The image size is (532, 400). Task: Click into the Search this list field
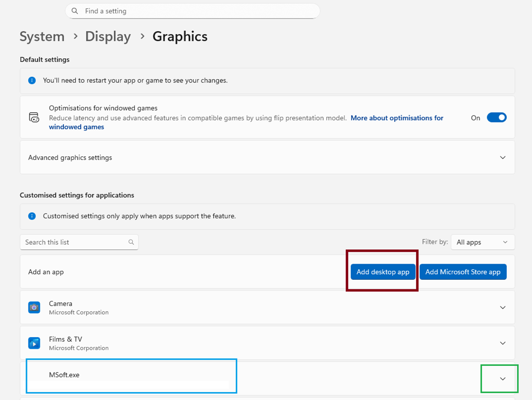pos(73,242)
